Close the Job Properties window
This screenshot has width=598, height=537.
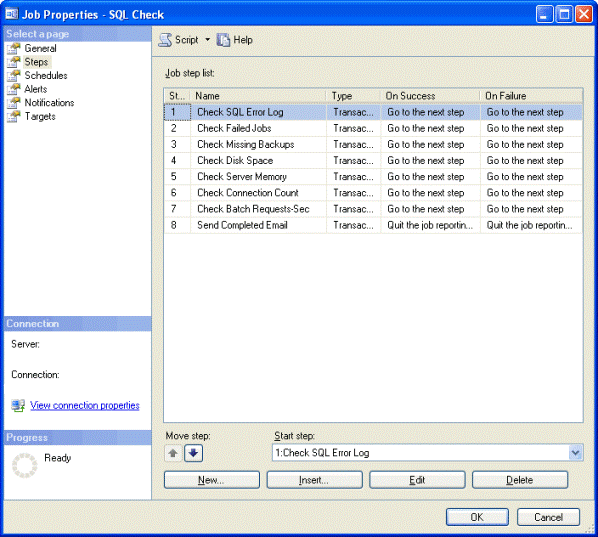click(x=584, y=14)
